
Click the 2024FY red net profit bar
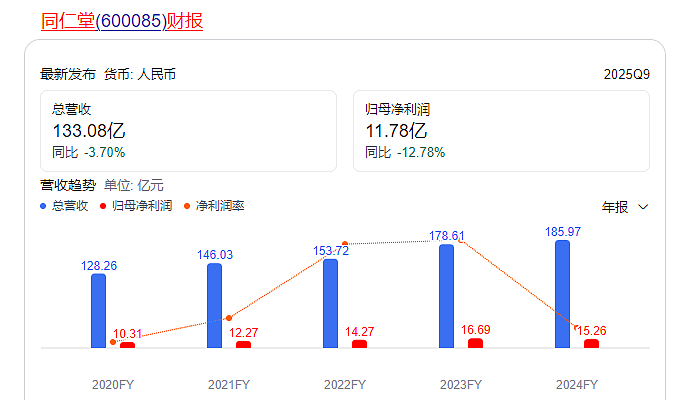click(x=591, y=344)
